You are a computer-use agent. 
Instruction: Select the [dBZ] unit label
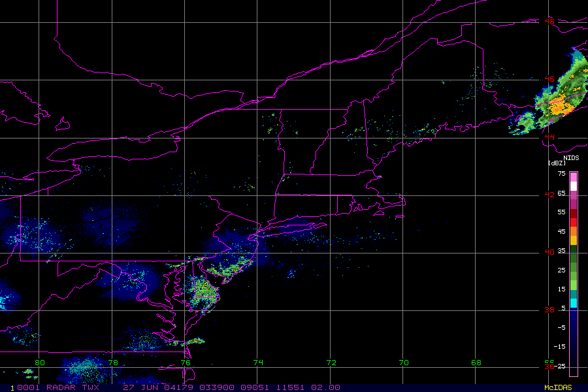(x=557, y=163)
